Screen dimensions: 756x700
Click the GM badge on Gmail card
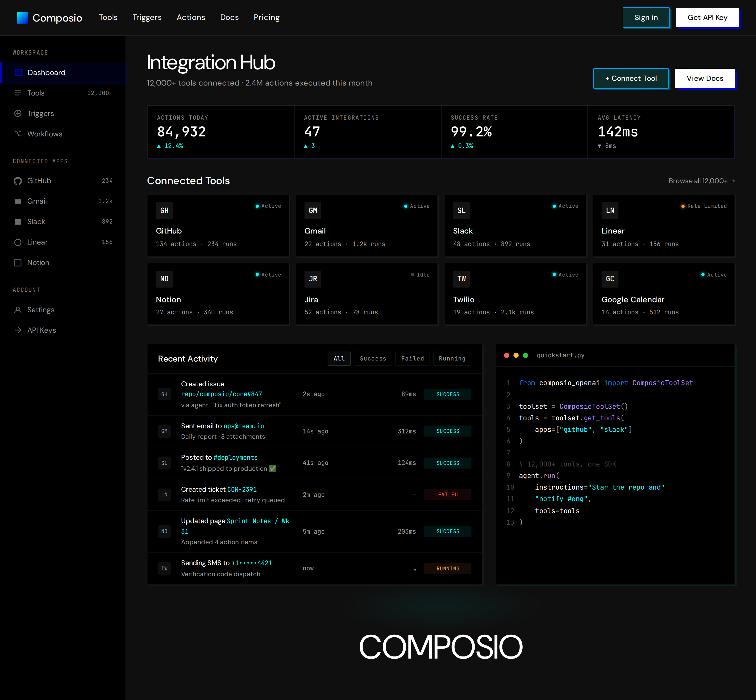313,210
